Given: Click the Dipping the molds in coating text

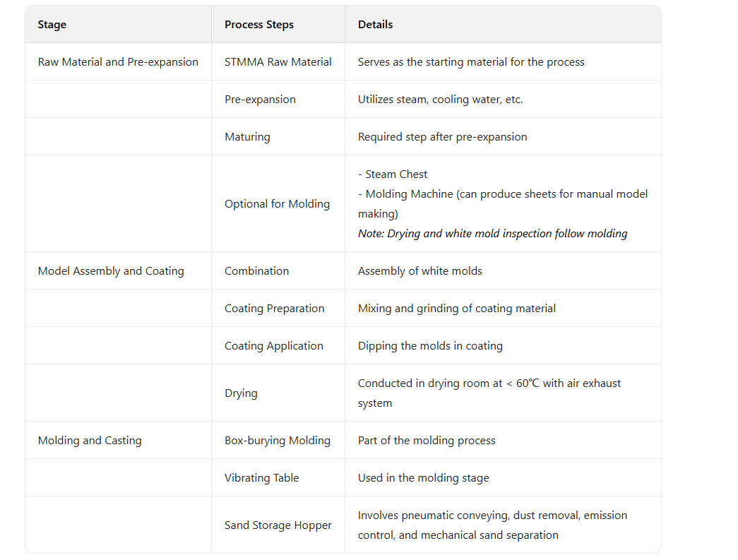Looking at the screenshot, I should click(x=430, y=346).
